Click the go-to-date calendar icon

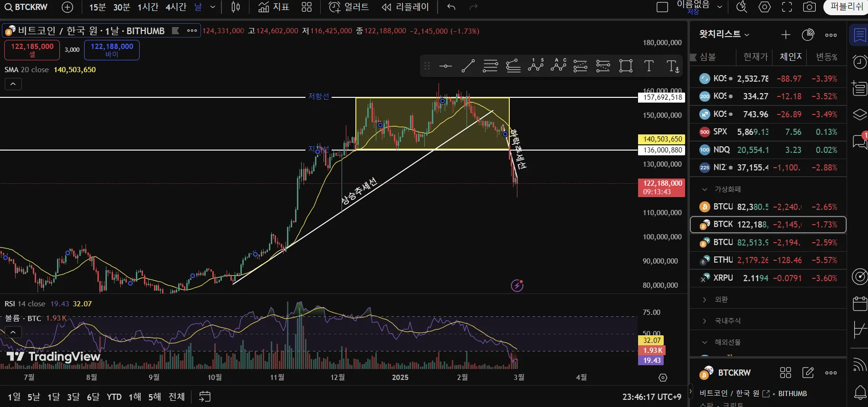(205, 397)
